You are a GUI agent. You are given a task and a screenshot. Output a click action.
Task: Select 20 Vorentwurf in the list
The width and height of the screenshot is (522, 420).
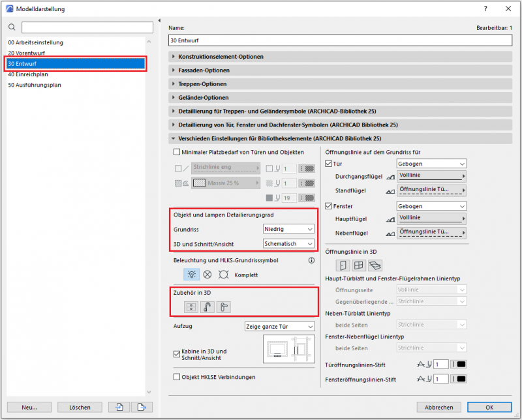(27, 53)
